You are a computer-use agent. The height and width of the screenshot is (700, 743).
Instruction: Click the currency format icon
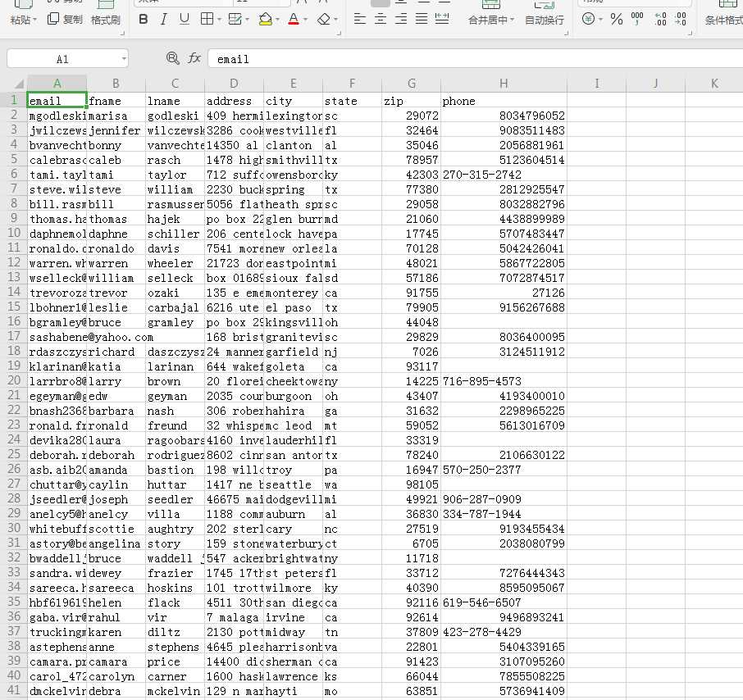[588, 19]
